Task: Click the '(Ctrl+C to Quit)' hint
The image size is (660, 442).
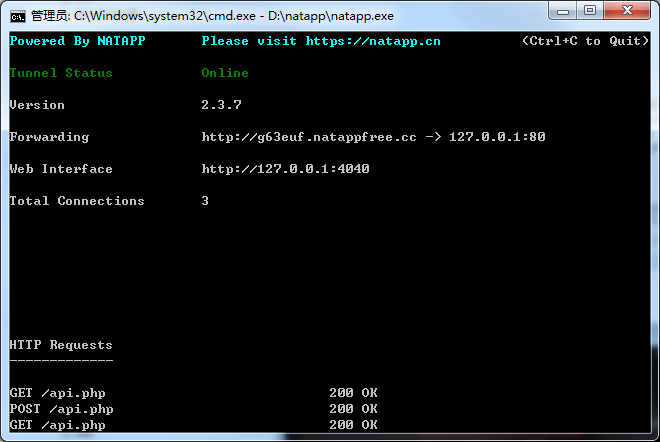Action: point(585,41)
